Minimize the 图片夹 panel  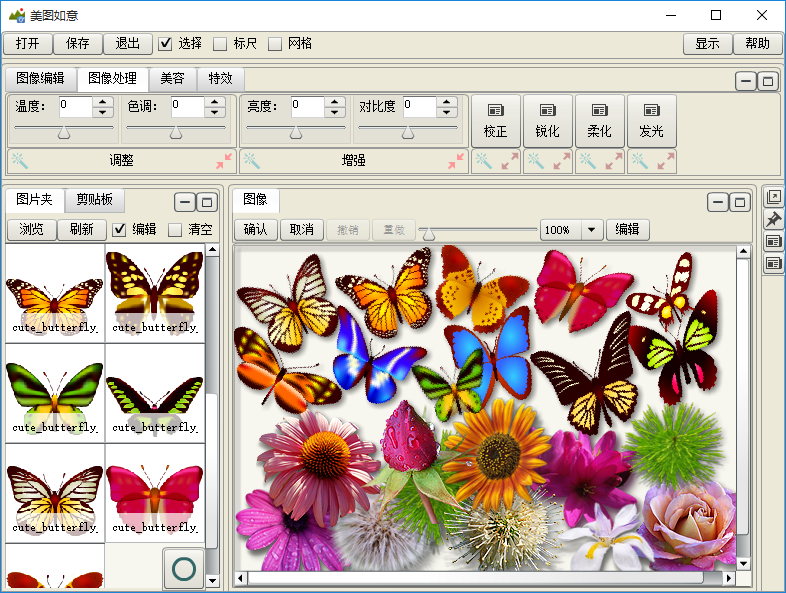tap(185, 203)
